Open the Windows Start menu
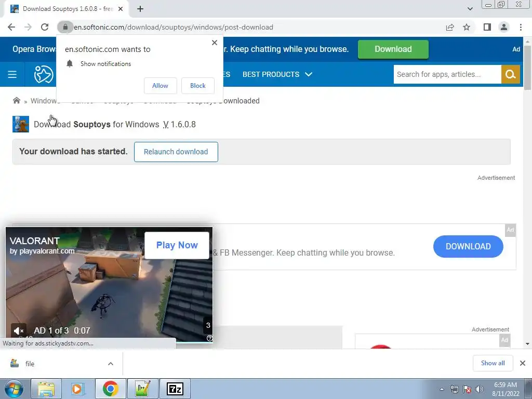The height and width of the screenshot is (399, 532). pos(14,389)
